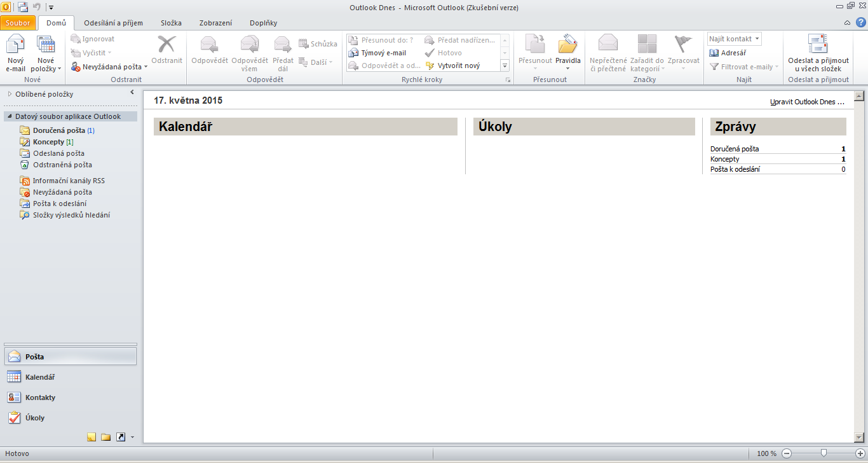The image size is (868, 463).
Task: Open the Doručená pošta inbox folder
Action: click(x=57, y=130)
